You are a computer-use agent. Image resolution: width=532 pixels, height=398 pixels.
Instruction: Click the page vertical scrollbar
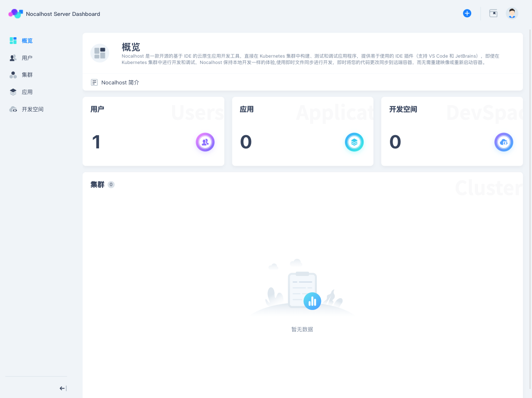(x=530, y=209)
